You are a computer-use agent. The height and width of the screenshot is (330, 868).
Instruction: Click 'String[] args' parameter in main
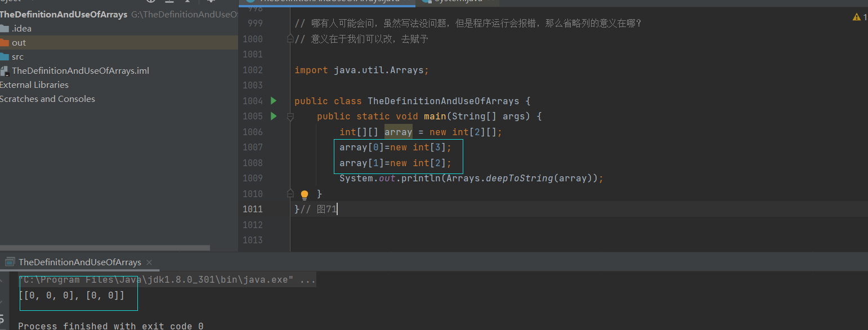tap(488, 117)
